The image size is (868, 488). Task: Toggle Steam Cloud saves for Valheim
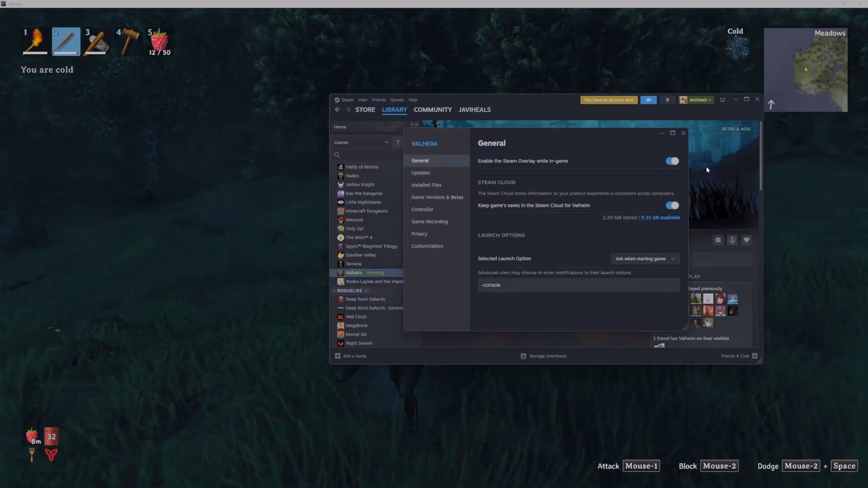click(672, 205)
